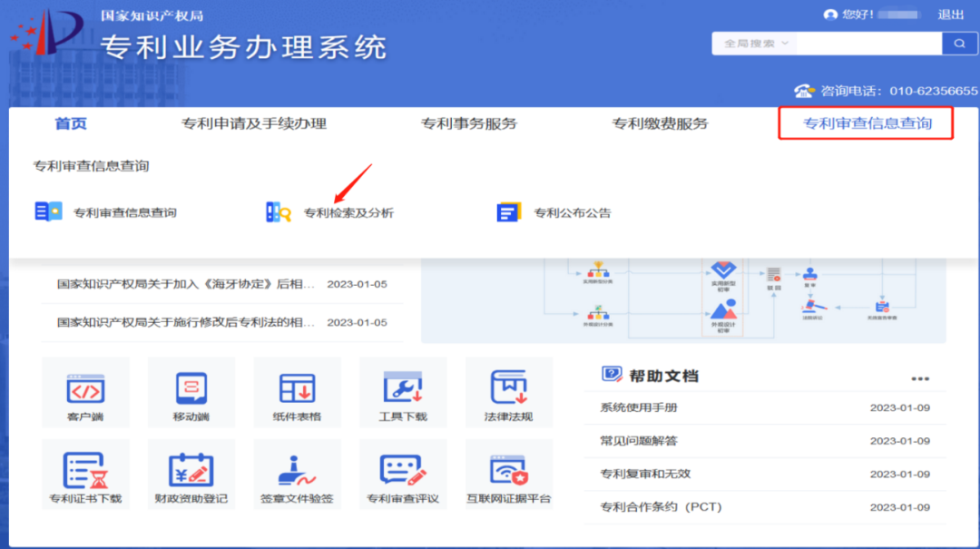
Task: Open 互联网证据平台 internet evidence platform
Action: (x=509, y=474)
